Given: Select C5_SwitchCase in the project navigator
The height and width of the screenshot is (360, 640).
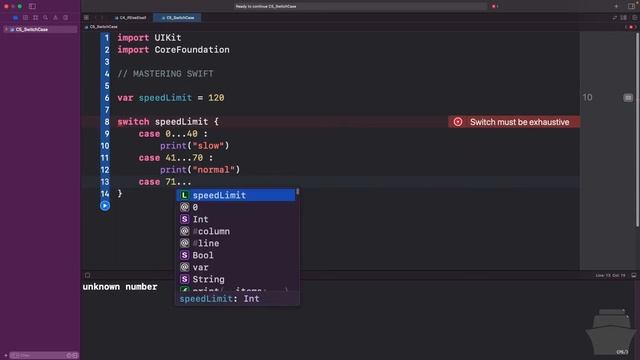Looking at the screenshot, I should (40, 29).
